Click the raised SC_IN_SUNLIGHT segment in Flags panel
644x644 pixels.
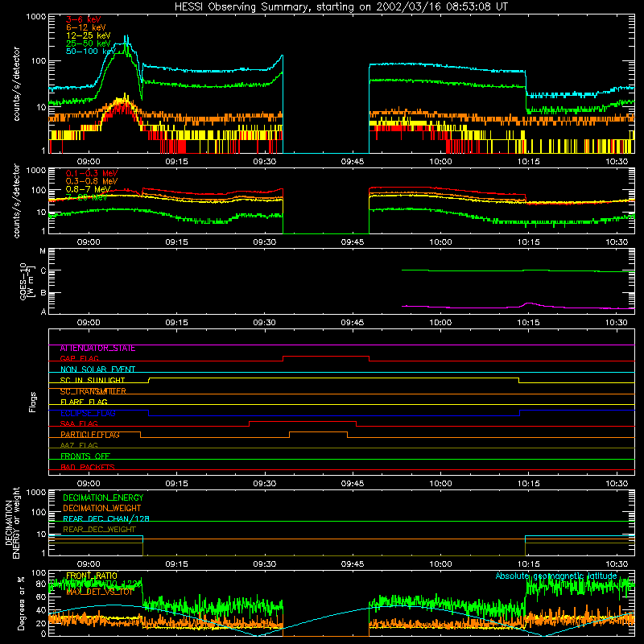pyautogui.click(x=333, y=378)
